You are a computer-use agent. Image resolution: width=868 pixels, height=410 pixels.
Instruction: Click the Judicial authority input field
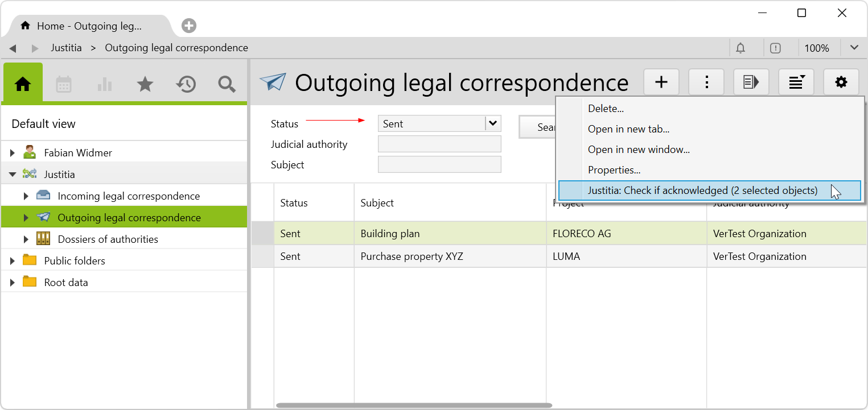pos(439,144)
